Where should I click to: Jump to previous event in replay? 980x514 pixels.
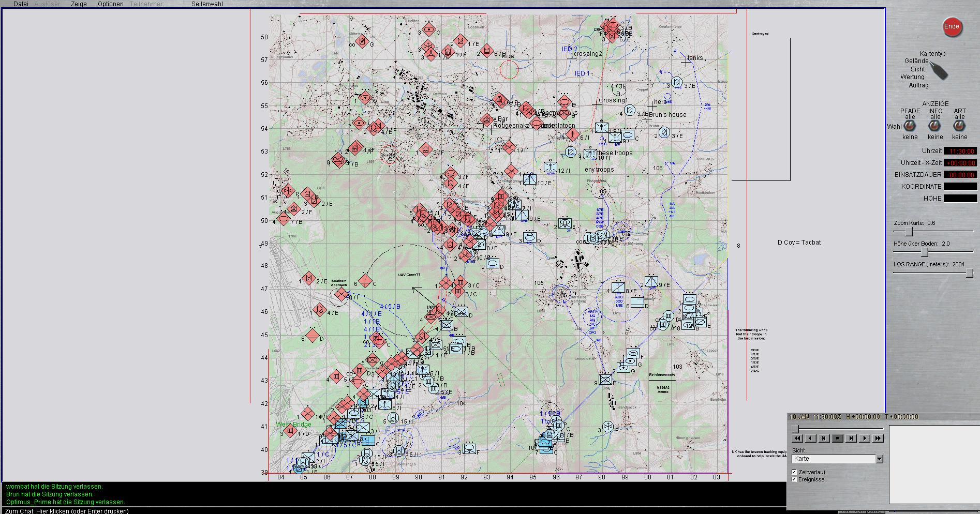[x=824, y=439]
